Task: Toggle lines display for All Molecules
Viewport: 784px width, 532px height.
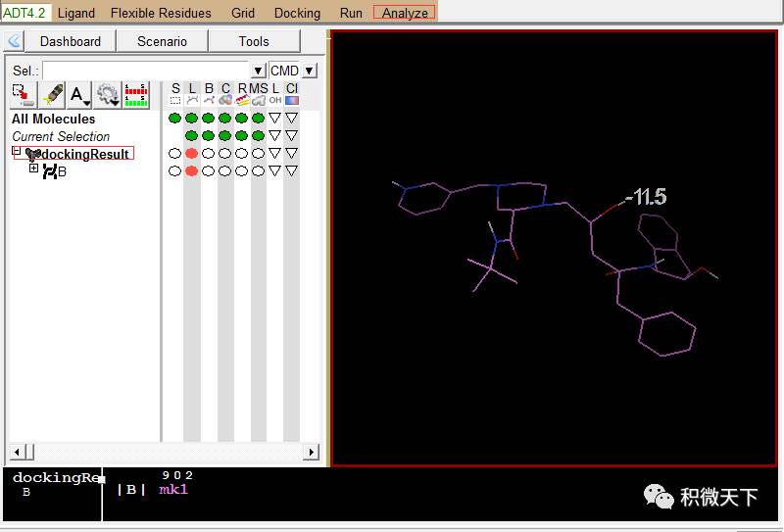Action: [x=191, y=118]
